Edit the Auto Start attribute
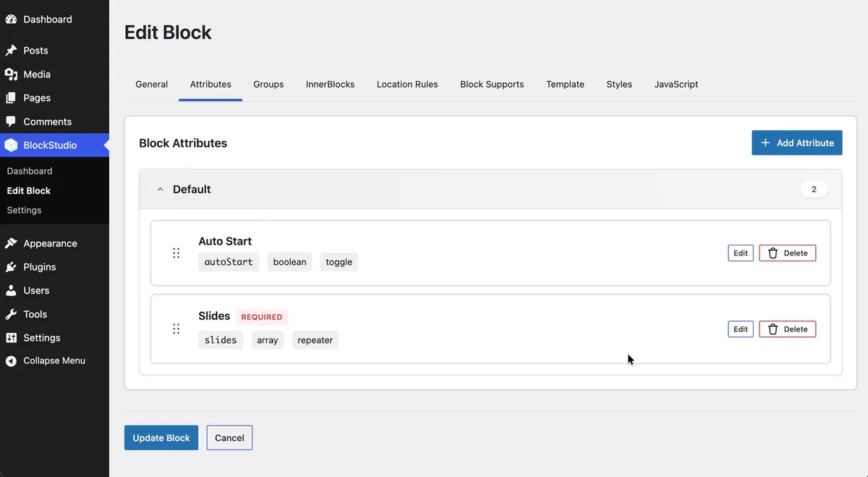The image size is (868, 477). [x=741, y=253]
